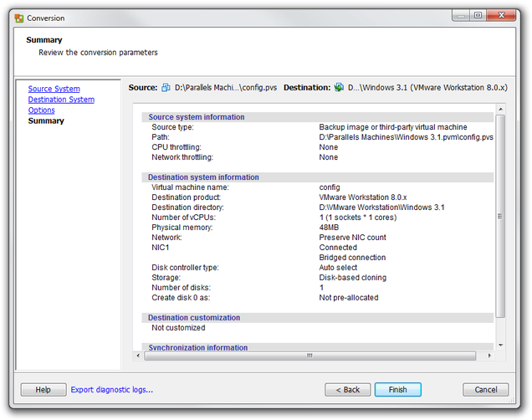Viewport: 532px width, 420px height.
Task: Click the 48MB physical memory value
Action: pos(329,228)
